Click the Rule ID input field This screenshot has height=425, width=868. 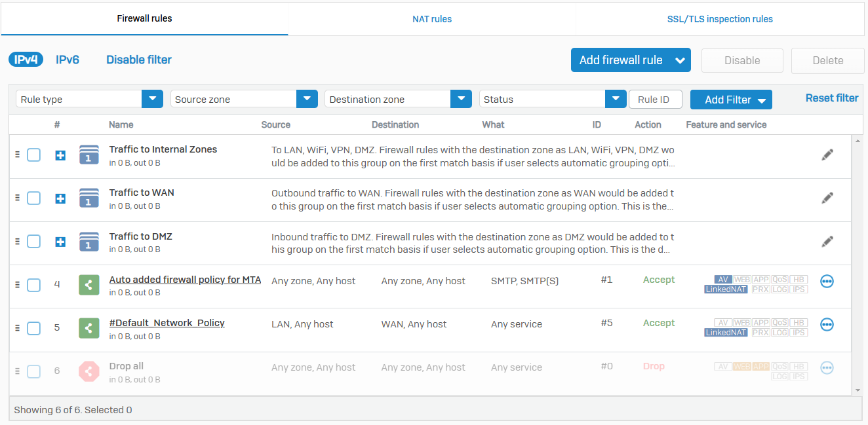pos(655,100)
